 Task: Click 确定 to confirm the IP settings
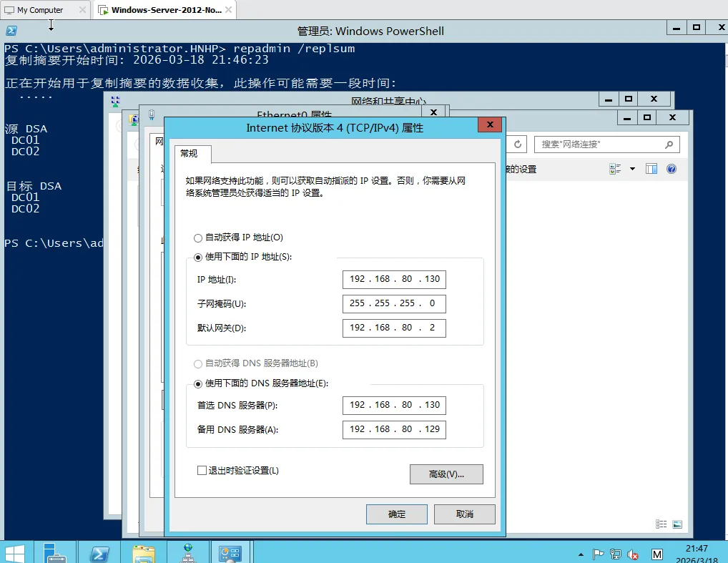(396, 514)
